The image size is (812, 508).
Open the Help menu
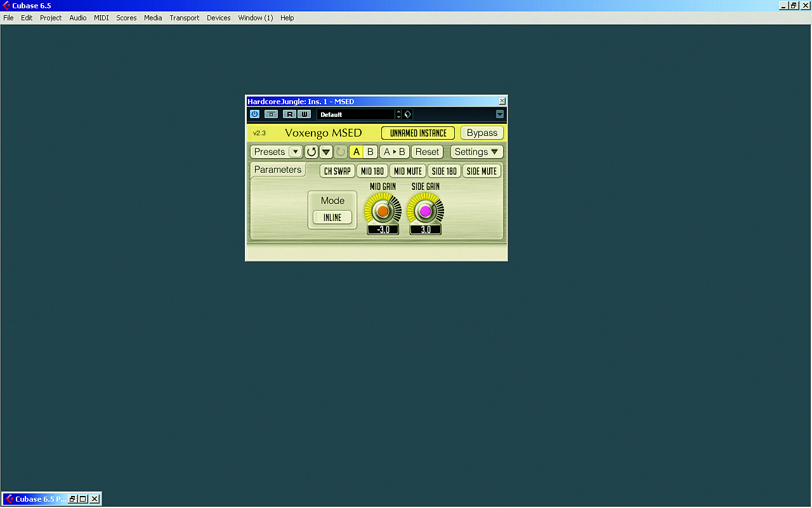(287, 18)
